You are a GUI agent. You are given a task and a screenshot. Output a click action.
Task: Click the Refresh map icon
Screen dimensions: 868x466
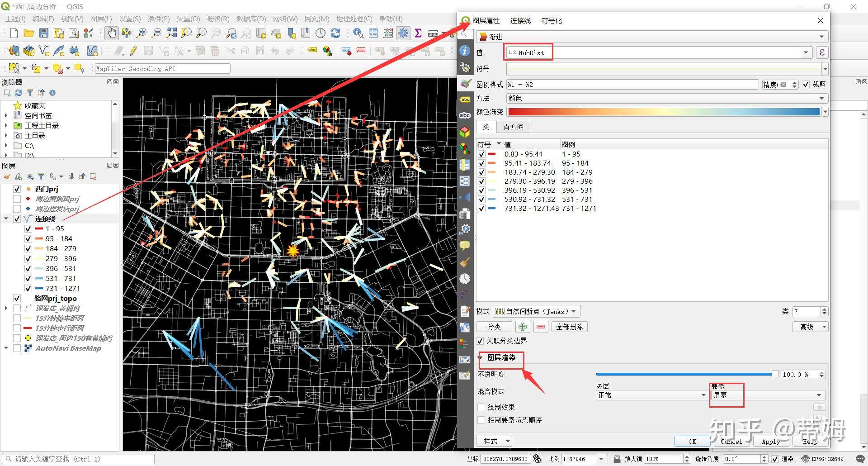pyautogui.click(x=335, y=33)
